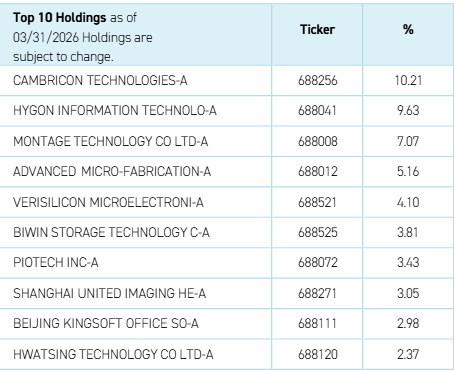Click the MONTAGE TECHNOLOGY CO LTD-A entry
The image size is (454, 370).
111,141
